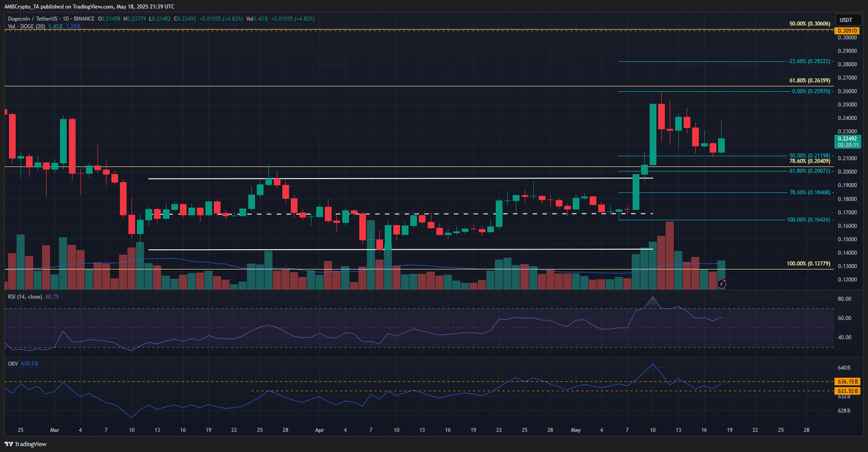Click the yellow 100.00% (0.12779) level label
Image resolution: width=868 pixels, height=452 pixels.
[808, 264]
